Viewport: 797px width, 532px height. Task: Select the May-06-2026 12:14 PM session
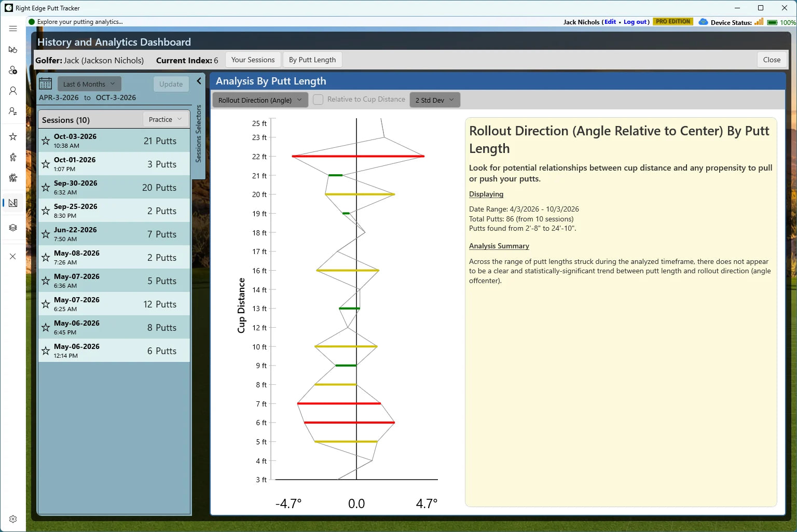click(114, 351)
